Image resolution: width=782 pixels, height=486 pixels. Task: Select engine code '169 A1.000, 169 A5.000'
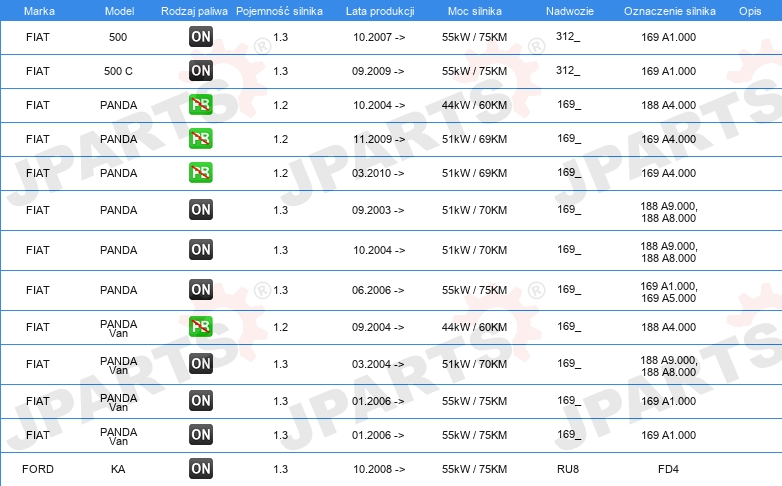pos(669,292)
